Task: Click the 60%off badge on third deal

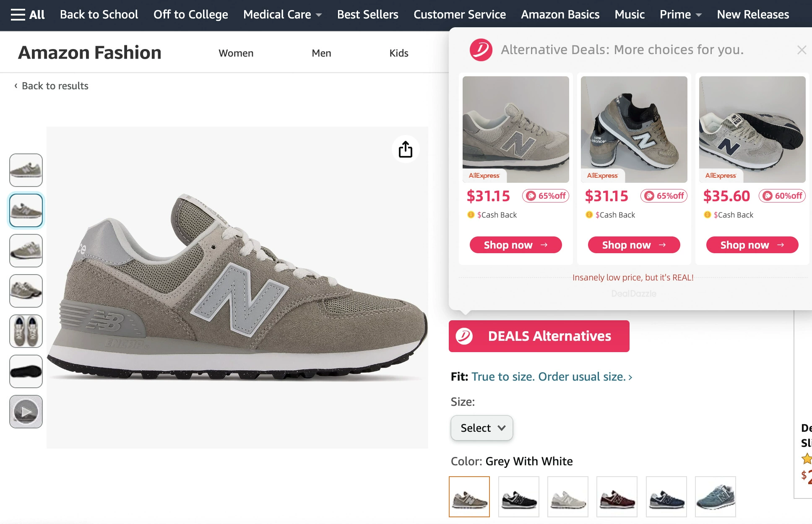Action: tap(782, 196)
